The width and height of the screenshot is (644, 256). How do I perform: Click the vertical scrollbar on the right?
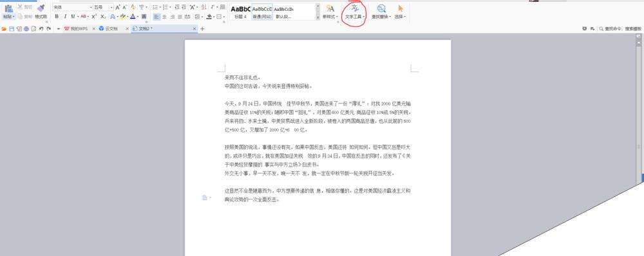click(639, 107)
